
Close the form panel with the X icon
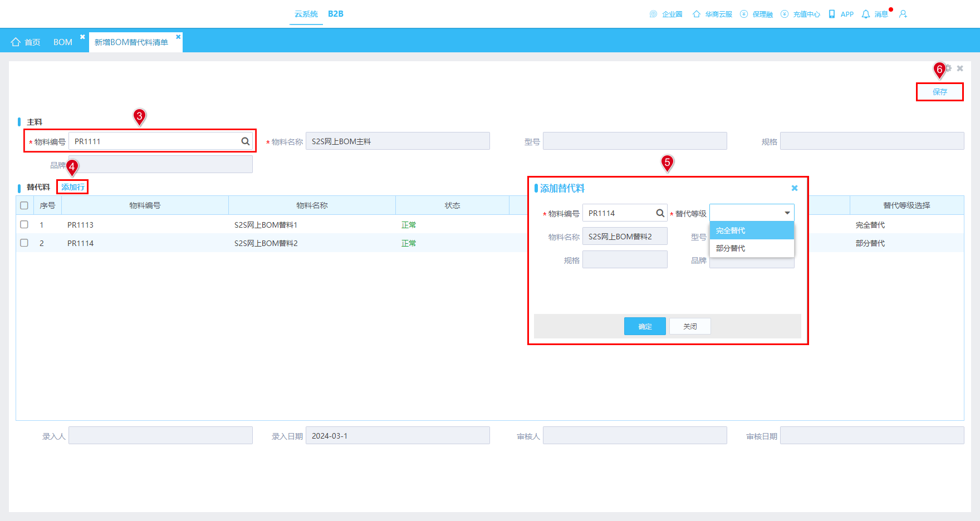click(x=960, y=68)
